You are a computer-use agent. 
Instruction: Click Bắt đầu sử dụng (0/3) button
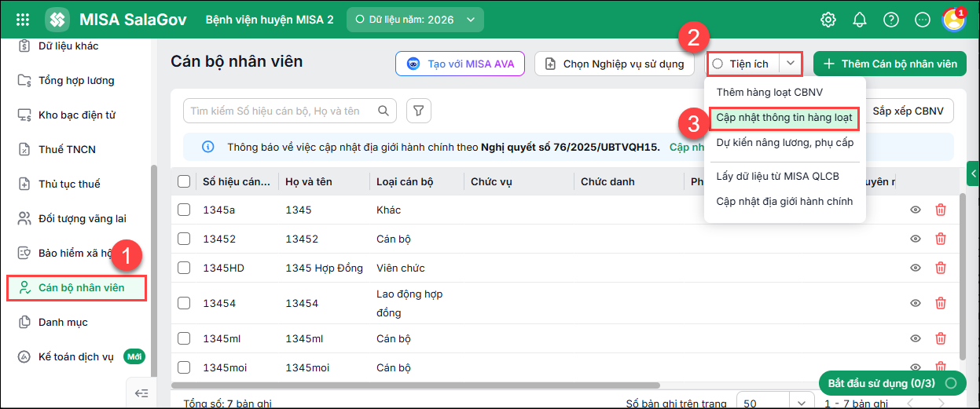(x=893, y=383)
